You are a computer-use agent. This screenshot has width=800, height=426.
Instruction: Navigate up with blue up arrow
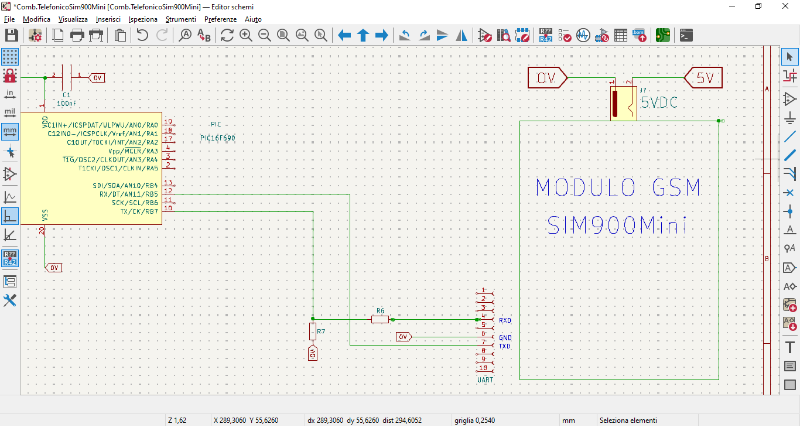(x=363, y=35)
